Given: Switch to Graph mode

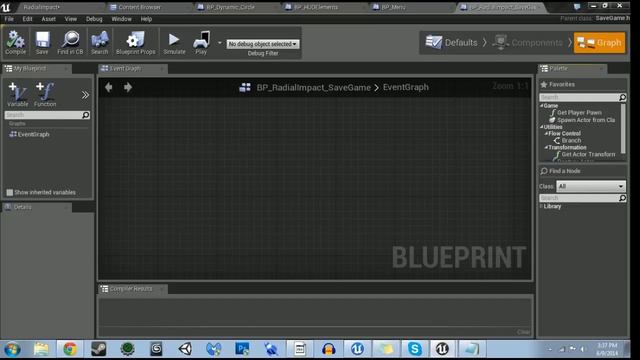Looking at the screenshot, I should pyautogui.click(x=599, y=42).
